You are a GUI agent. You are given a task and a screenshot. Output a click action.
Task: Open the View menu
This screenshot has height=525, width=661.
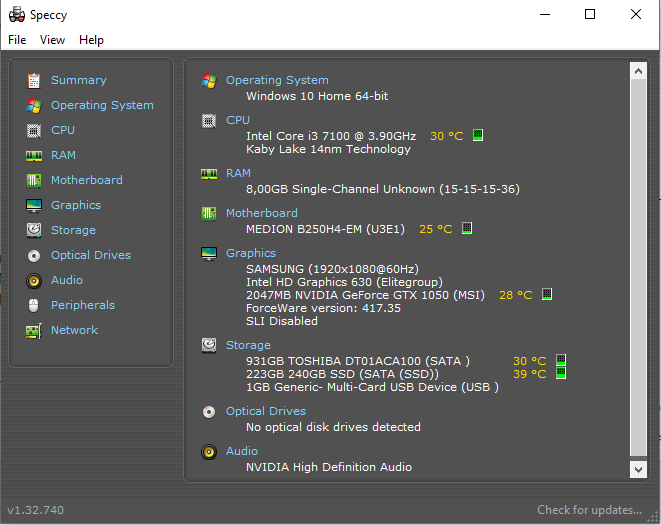52,40
